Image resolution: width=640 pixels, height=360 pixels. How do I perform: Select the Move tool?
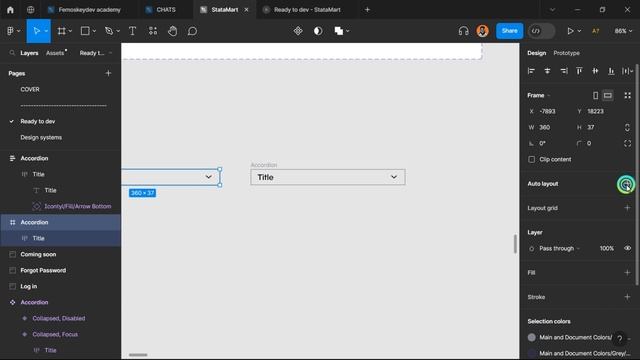pos(36,31)
